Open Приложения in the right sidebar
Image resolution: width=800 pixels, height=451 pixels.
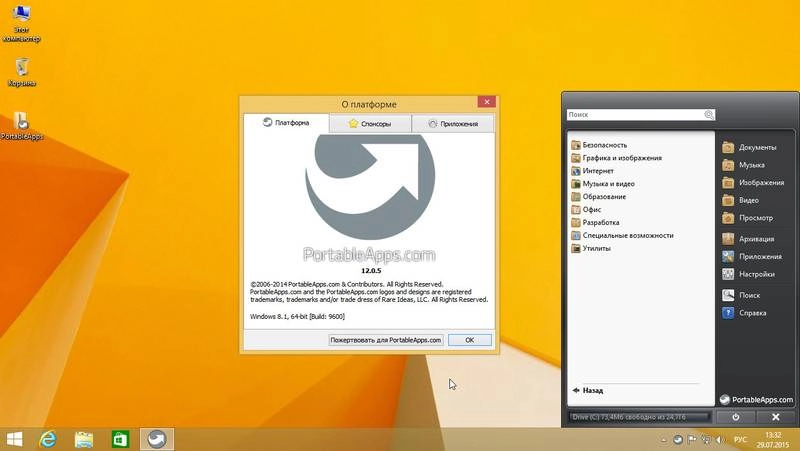click(752, 257)
